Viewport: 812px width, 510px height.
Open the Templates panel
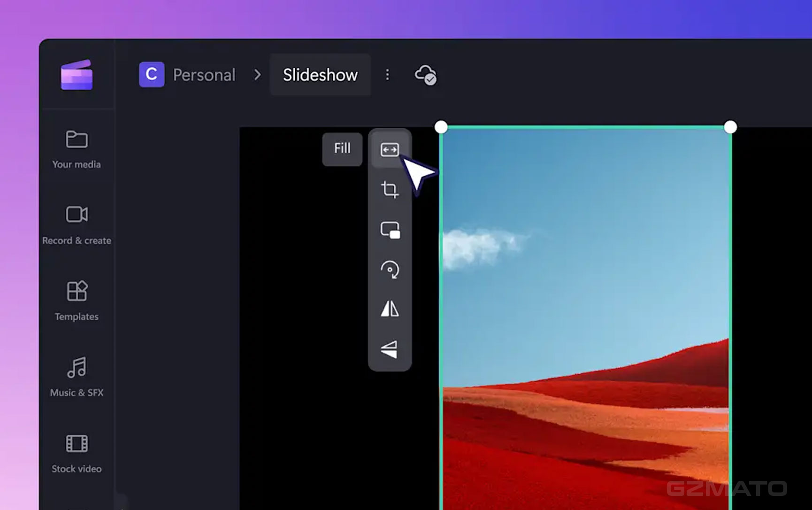click(x=77, y=301)
